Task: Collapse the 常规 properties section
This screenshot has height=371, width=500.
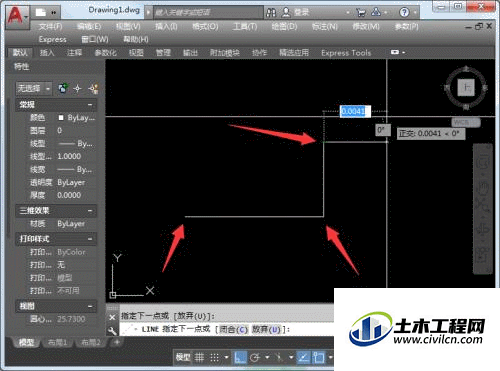Action: 90,105
